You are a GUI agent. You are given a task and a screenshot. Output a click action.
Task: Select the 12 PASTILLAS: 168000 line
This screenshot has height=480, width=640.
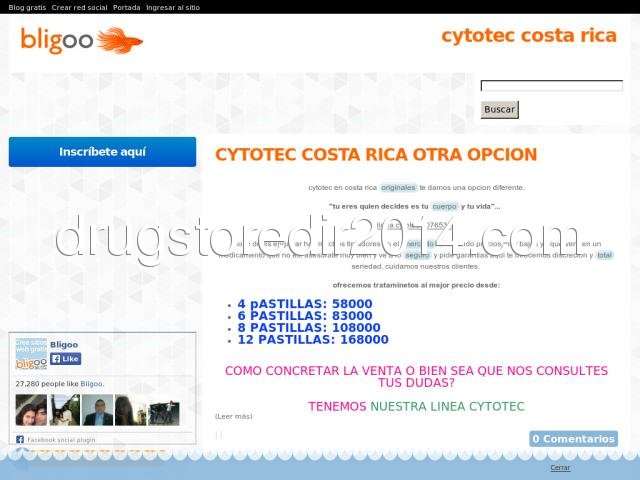[x=313, y=339]
